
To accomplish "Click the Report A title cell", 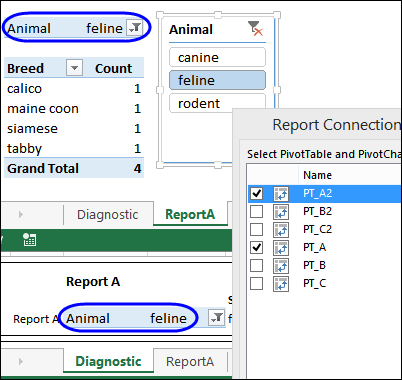I will click(x=93, y=282).
